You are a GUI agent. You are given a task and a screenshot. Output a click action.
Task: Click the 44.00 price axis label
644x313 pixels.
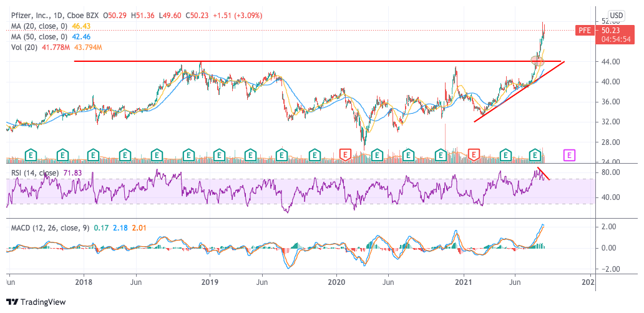click(x=612, y=62)
